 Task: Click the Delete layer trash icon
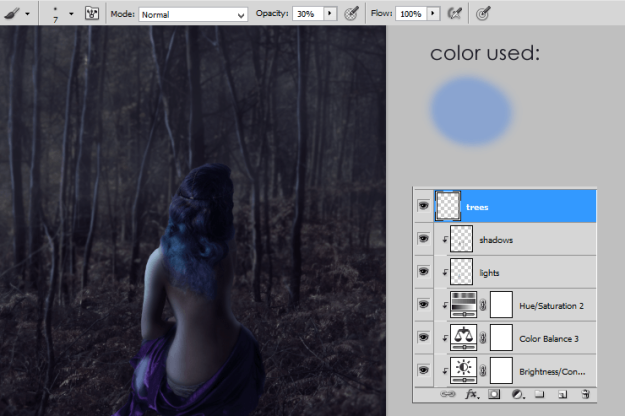(x=585, y=394)
